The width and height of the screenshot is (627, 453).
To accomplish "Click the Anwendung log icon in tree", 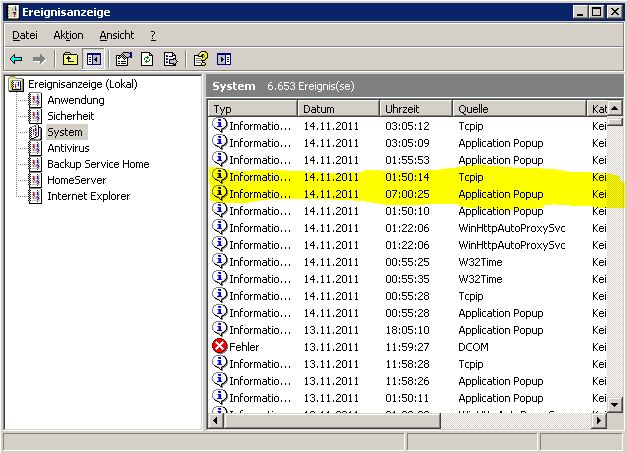I will (x=36, y=100).
